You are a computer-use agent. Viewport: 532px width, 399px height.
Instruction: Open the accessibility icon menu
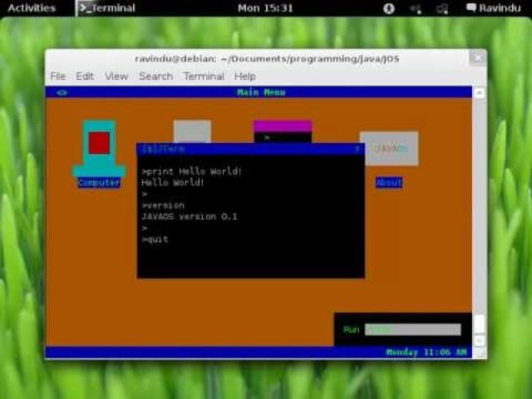coord(389,8)
